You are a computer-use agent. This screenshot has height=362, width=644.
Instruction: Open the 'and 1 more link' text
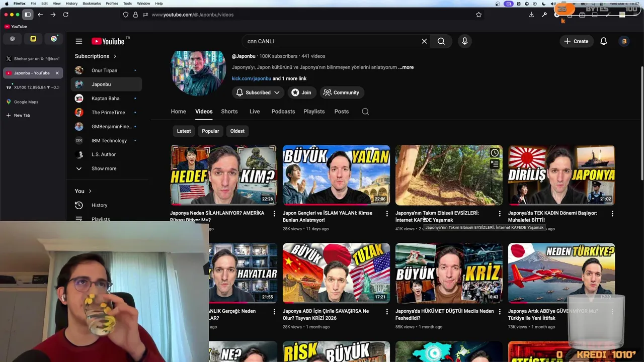point(289,78)
